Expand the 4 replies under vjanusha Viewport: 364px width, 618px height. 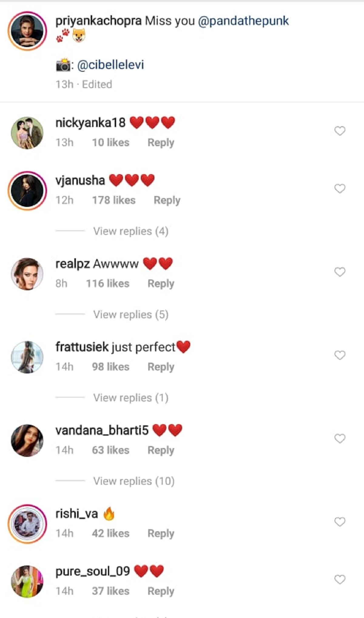[x=130, y=231]
